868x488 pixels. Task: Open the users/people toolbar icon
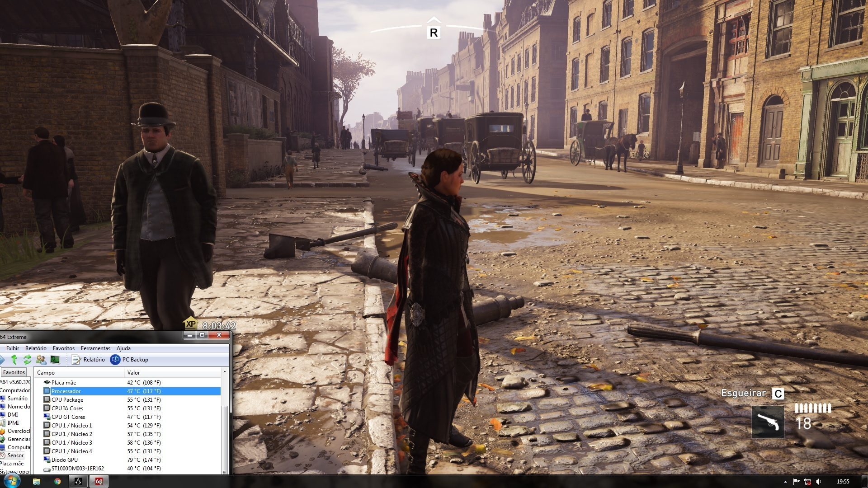(x=41, y=360)
